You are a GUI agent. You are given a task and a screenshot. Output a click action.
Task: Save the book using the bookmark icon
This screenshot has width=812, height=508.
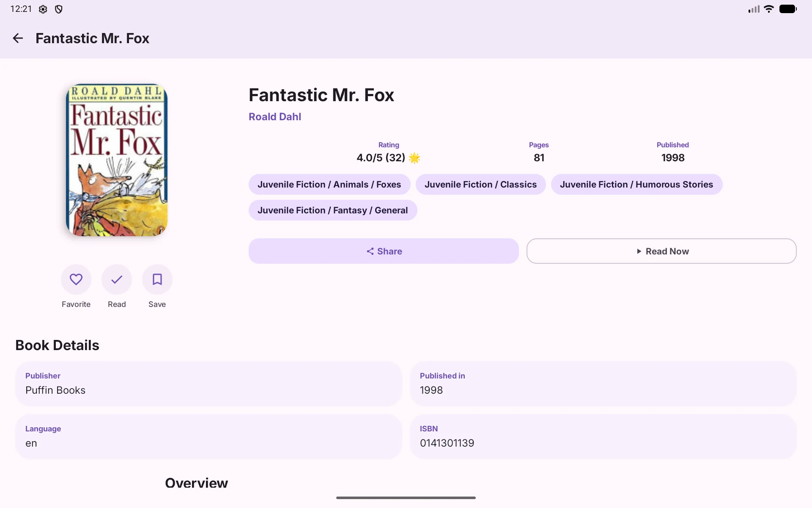[157, 279]
